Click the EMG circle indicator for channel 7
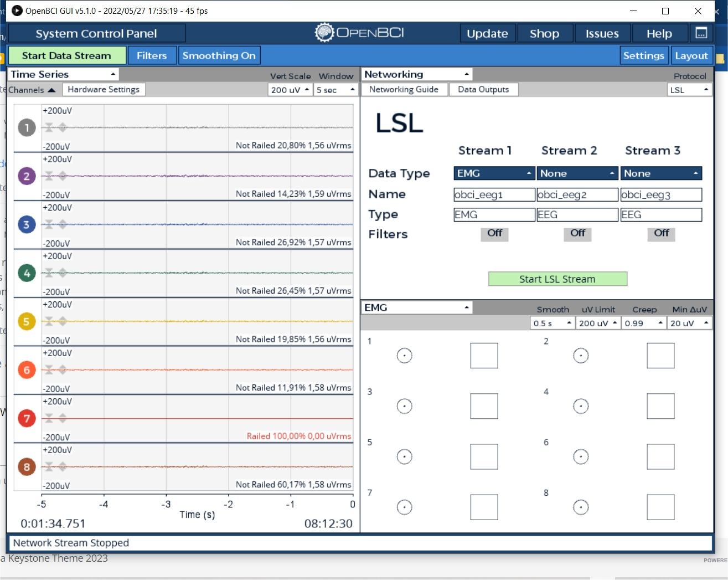This screenshot has width=728, height=580. (x=404, y=507)
